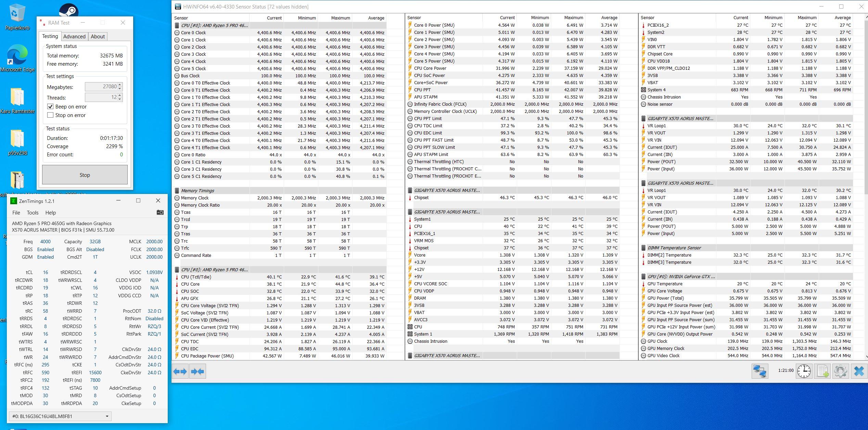Click Sensor column header in left HWiNFO pane
Viewport: 868px width, 430px height.
click(x=211, y=18)
